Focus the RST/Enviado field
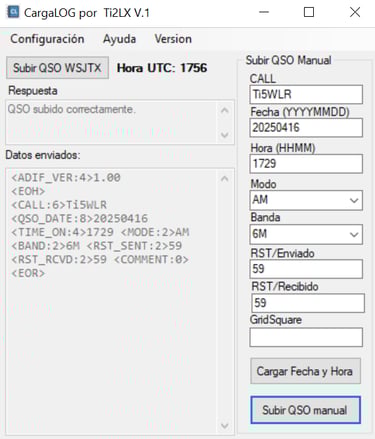Image resolution: width=375 pixels, height=439 pixels. pos(306,269)
